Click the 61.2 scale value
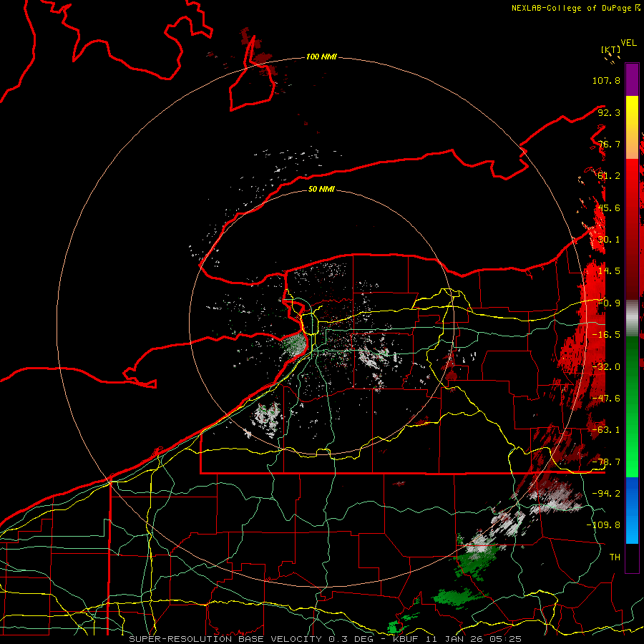The width and height of the screenshot is (644, 644). click(x=609, y=176)
